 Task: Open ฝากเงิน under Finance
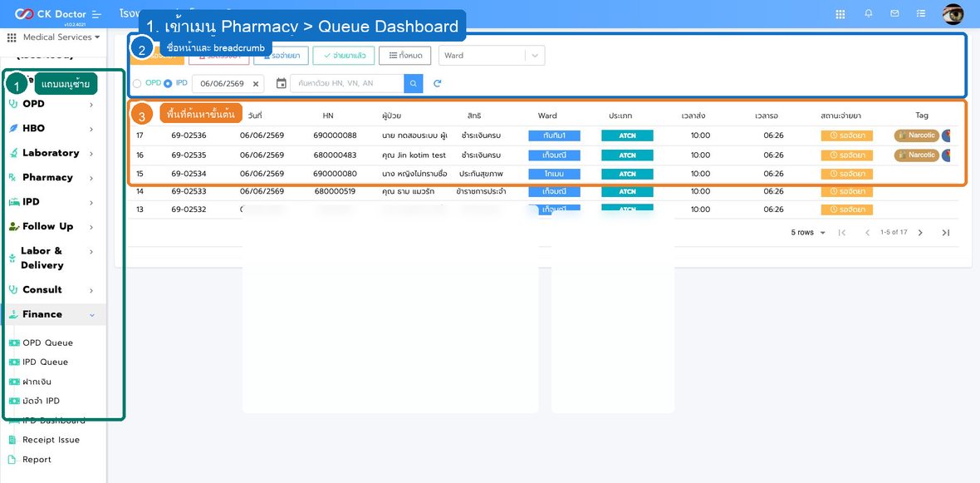click(37, 382)
